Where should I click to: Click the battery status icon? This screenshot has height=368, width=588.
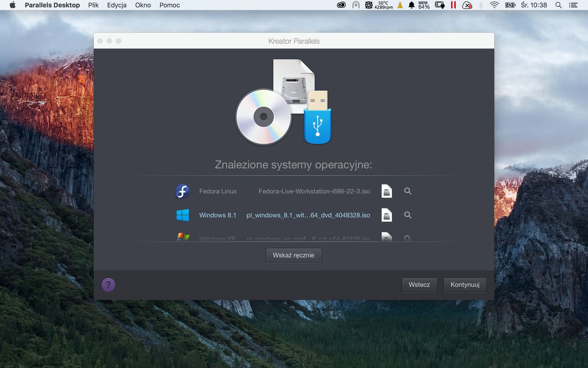pyautogui.click(x=510, y=5)
